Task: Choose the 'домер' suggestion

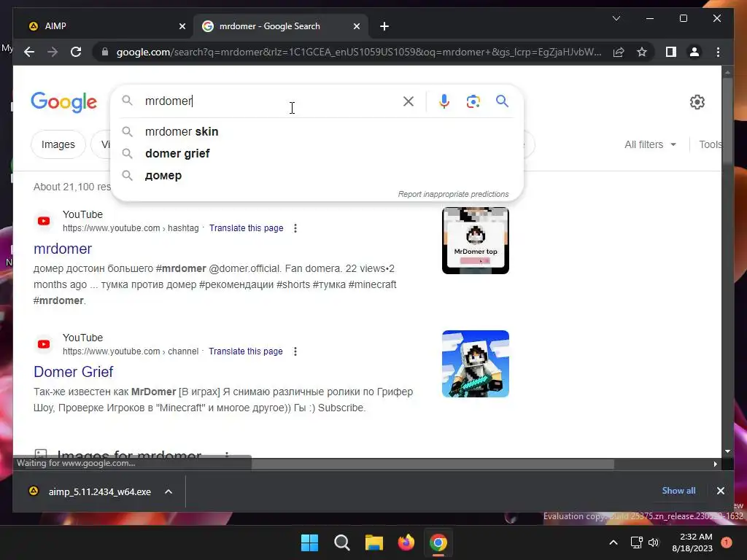Action: 317,175
